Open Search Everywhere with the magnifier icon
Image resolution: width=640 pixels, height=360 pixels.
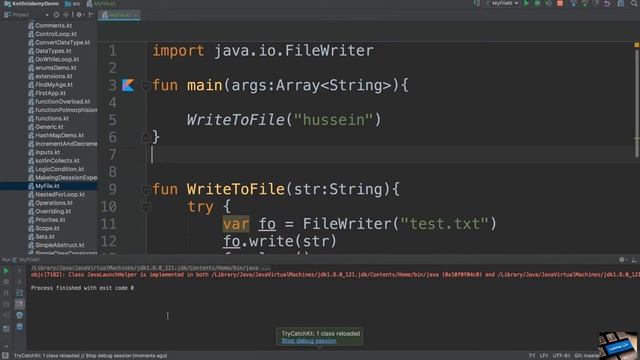635,4
